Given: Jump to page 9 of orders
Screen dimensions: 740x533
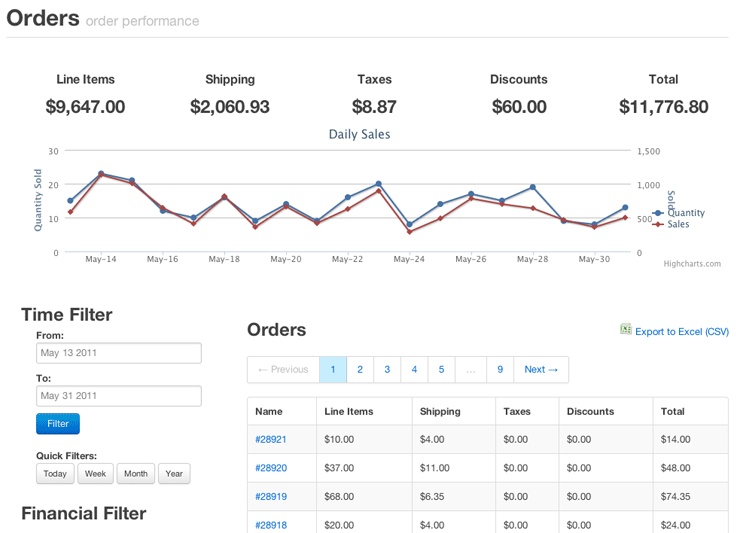Looking at the screenshot, I should (x=500, y=370).
